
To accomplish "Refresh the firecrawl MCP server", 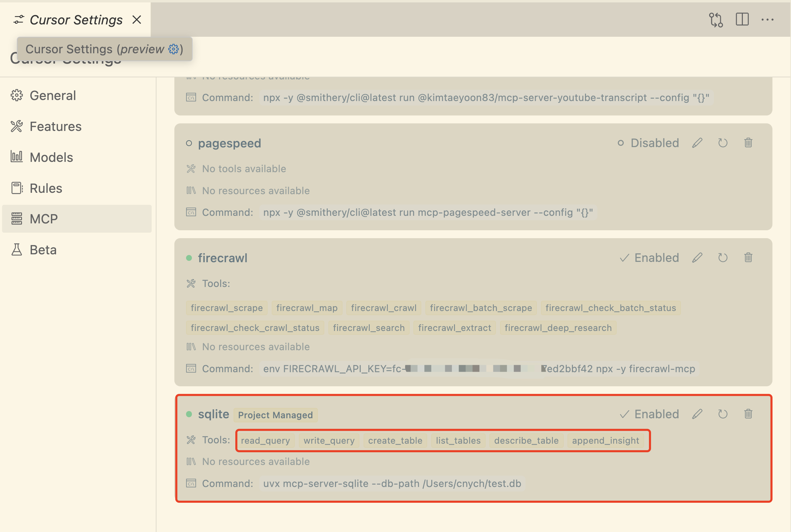I will click(x=723, y=258).
